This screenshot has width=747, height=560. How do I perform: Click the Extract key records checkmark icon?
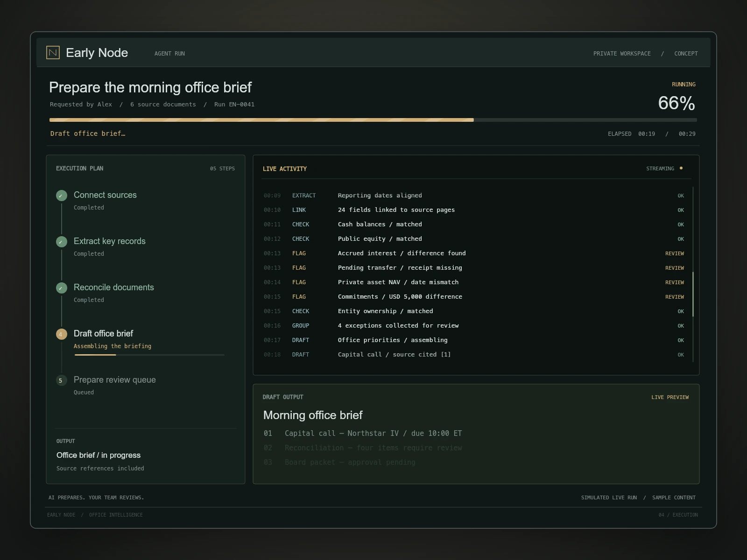click(x=62, y=242)
